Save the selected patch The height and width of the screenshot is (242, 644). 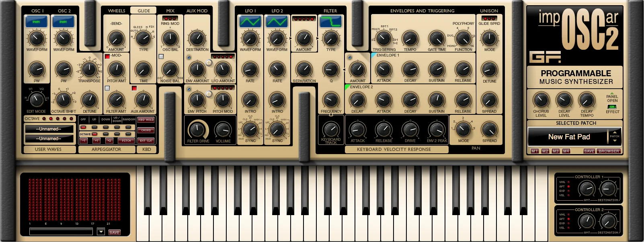[x=589, y=151]
